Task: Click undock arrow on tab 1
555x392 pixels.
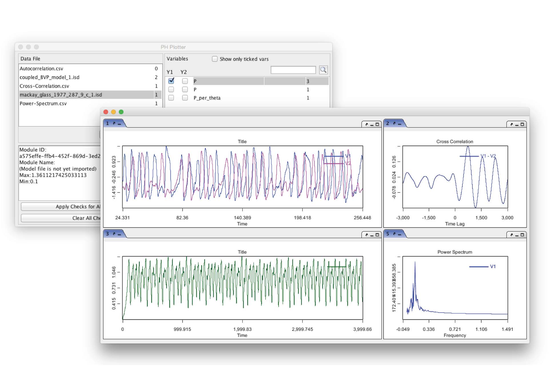Action: coord(114,123)
